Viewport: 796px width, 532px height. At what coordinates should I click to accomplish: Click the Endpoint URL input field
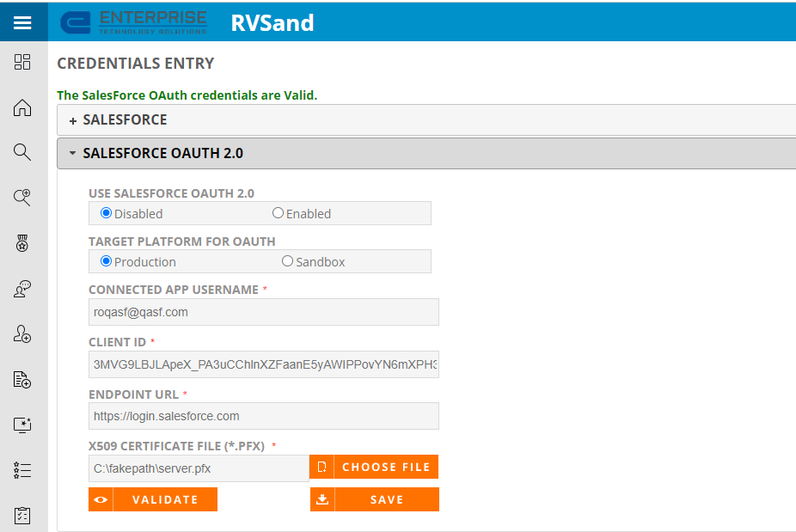click(264, 416)
